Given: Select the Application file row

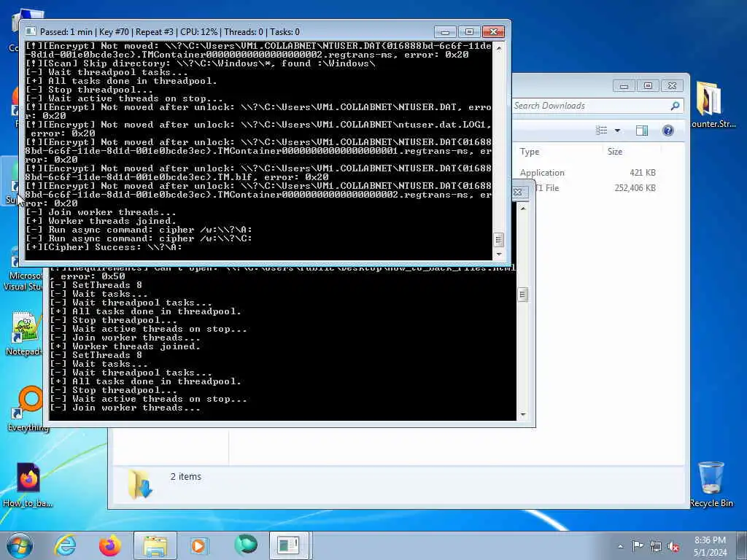Looking at the screenshot, I should [x=542, y=172].
